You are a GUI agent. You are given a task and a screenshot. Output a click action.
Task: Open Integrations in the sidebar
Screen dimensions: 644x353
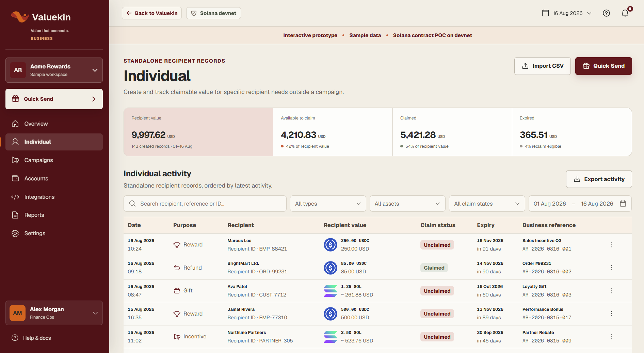pyautogui.click(x=54, y=197)
